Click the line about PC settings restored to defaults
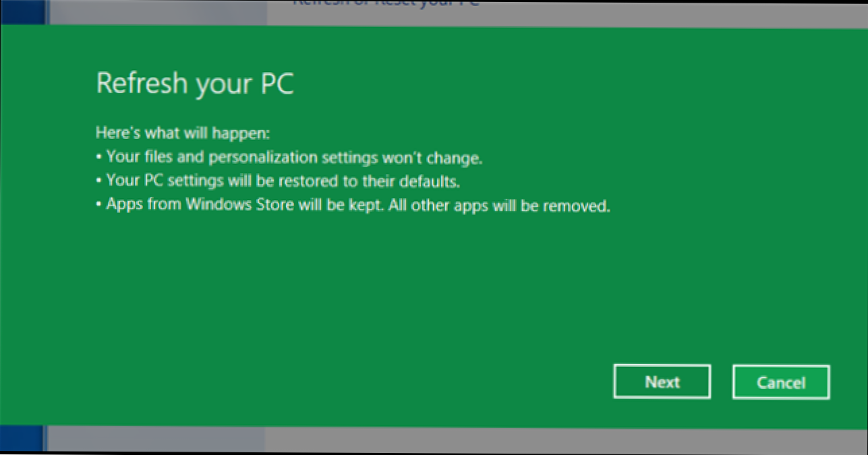 283,182
